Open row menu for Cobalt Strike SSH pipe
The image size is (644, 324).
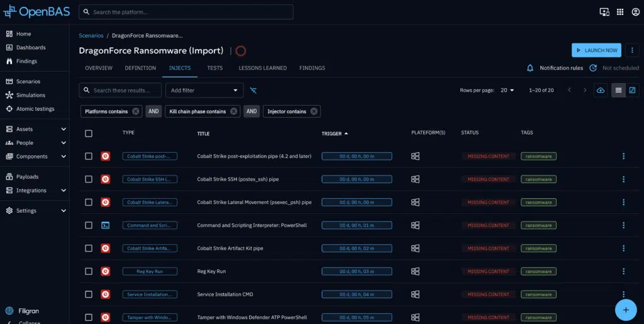(x=623, y=179)
